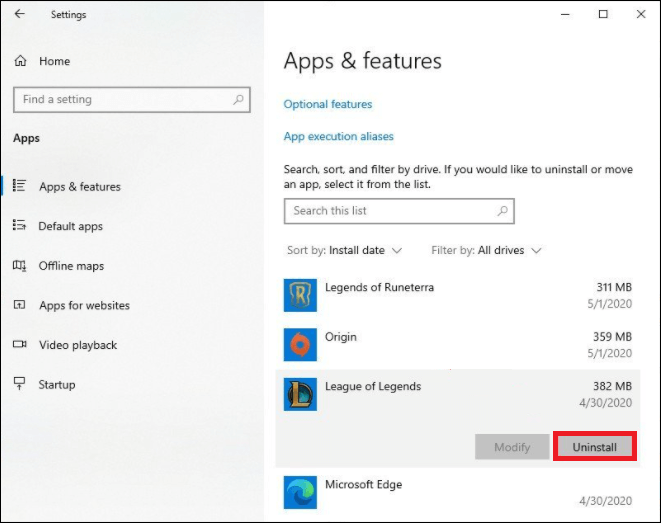Select Startup in the Apps sidebar

click(x=56, y=384)
